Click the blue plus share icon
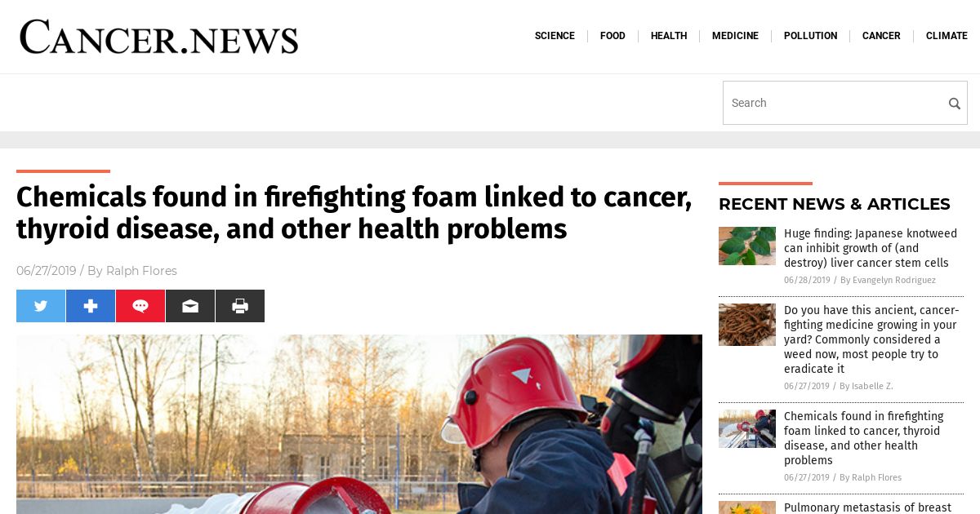Screen dimensions: 980x514 91,306
